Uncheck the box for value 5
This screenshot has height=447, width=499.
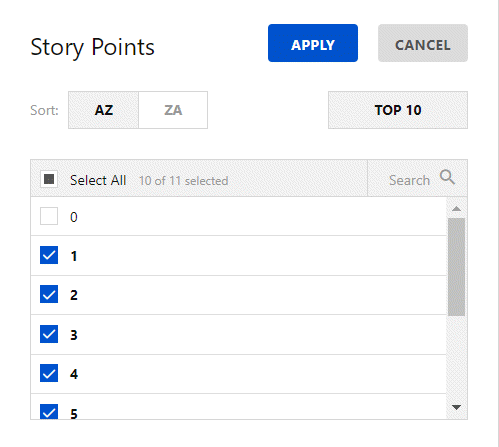(49, 412)
